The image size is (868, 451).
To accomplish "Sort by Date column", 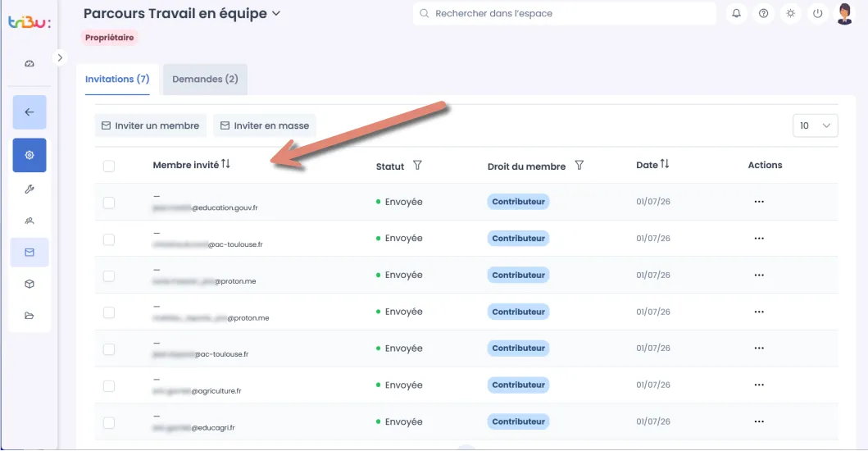I will [x=665, y=164].
